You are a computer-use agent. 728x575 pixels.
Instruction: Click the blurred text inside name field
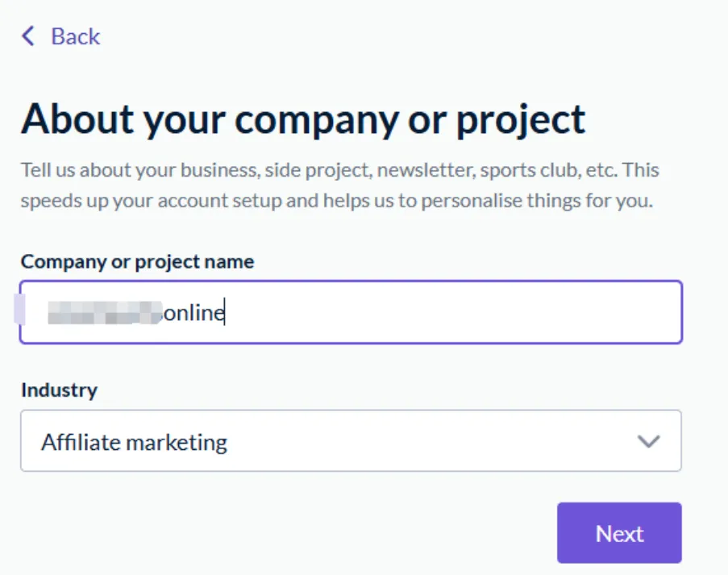click(105, 313)
